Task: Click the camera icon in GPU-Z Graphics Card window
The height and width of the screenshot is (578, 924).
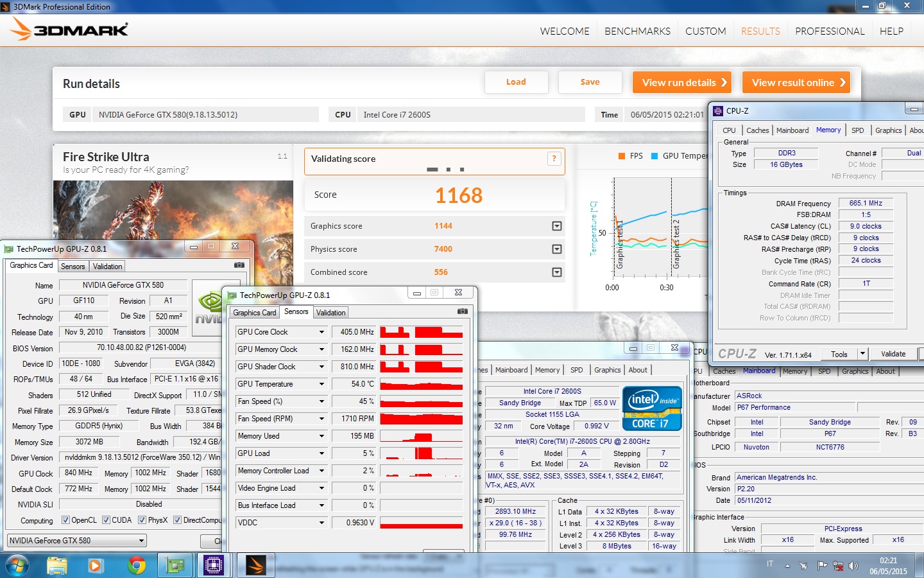Action: 239,265
